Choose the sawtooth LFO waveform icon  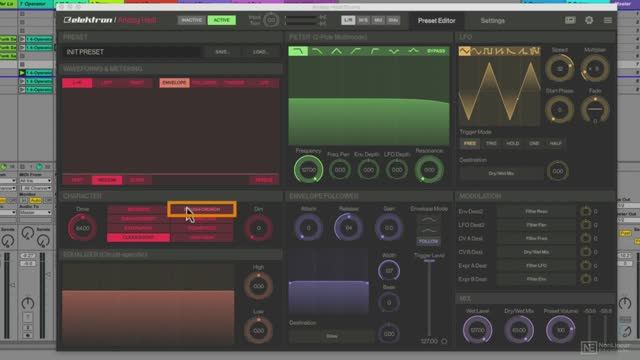coord(499,51)
